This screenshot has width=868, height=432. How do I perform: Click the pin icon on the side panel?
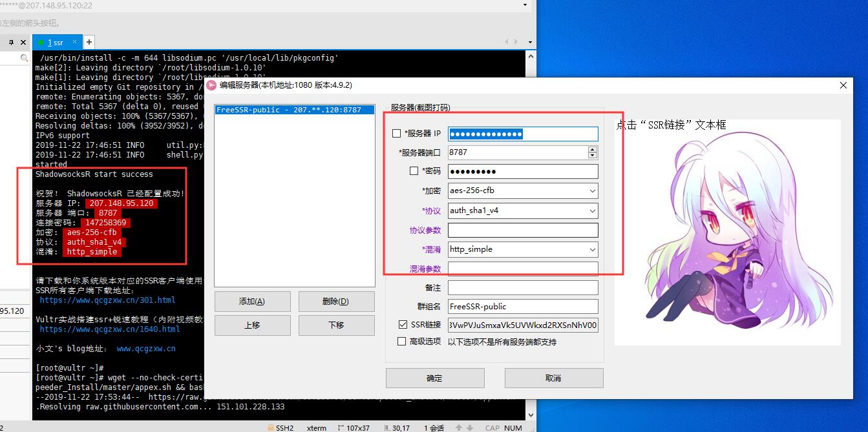click(x=11, y=42)
